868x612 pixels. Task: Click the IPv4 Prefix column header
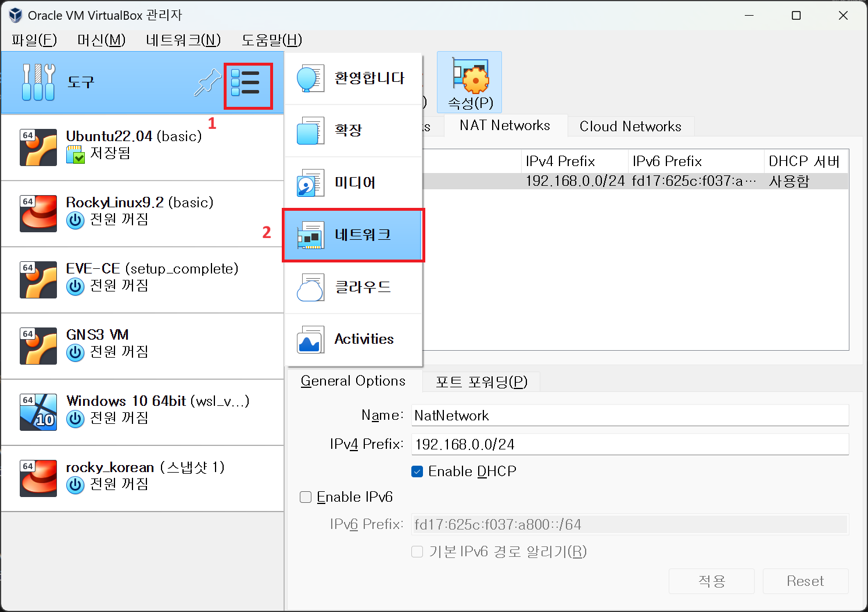point(575,161)
